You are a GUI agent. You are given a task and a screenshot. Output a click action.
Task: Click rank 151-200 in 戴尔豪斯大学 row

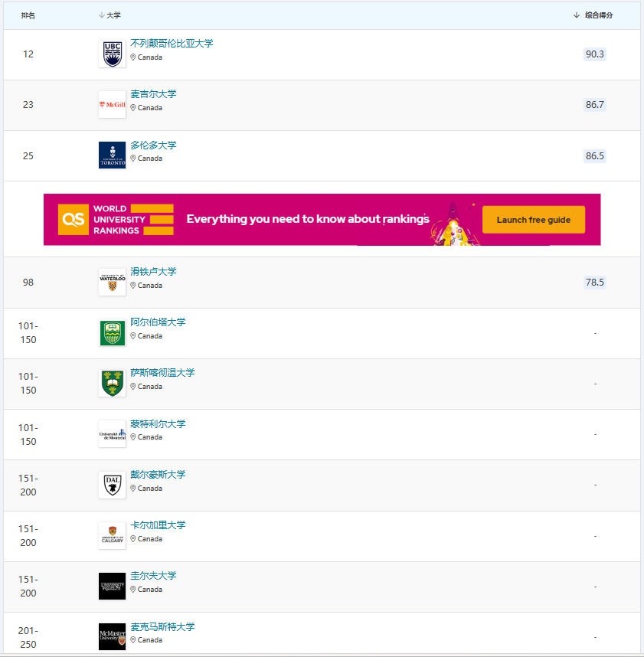(x=28, y=485)
